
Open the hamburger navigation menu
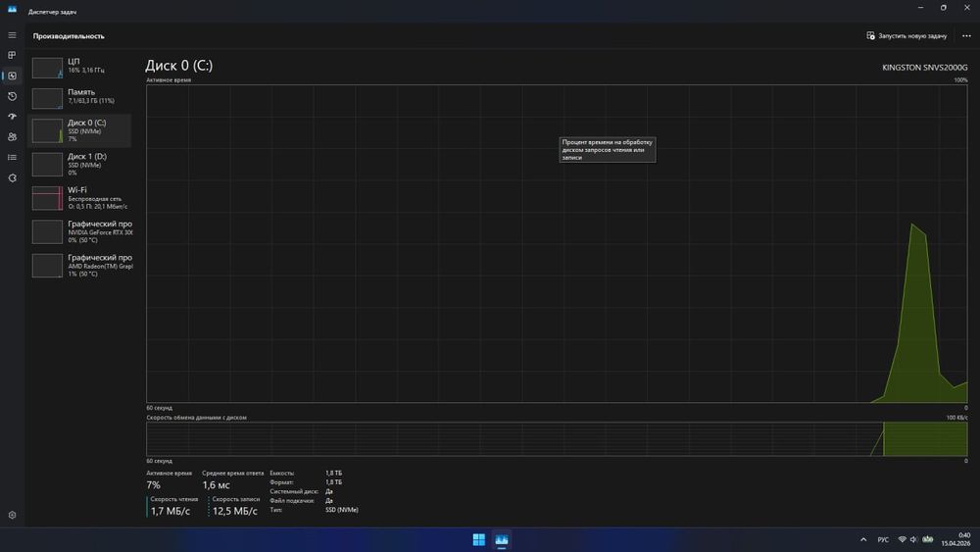coord(12,35)
